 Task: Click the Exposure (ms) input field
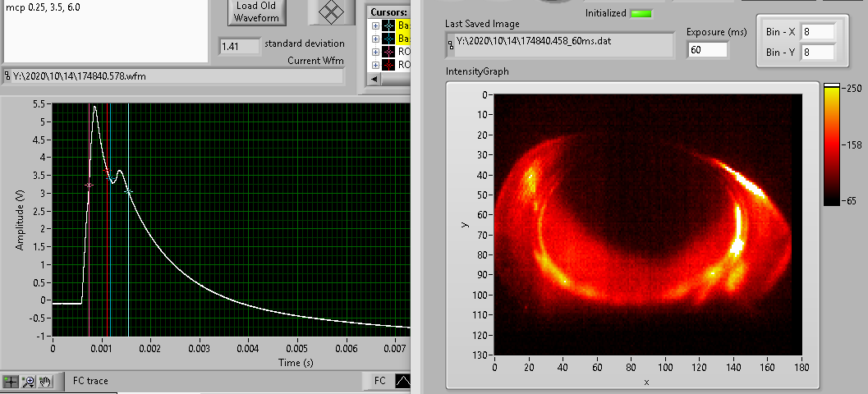[707, 50]
